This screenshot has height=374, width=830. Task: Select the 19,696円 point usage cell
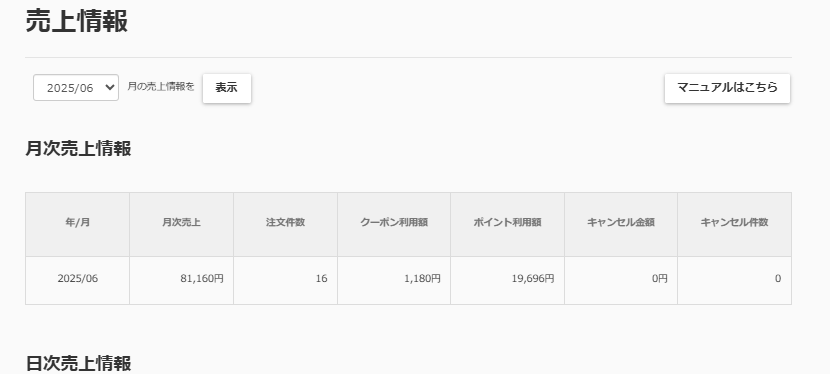[507, 280]
